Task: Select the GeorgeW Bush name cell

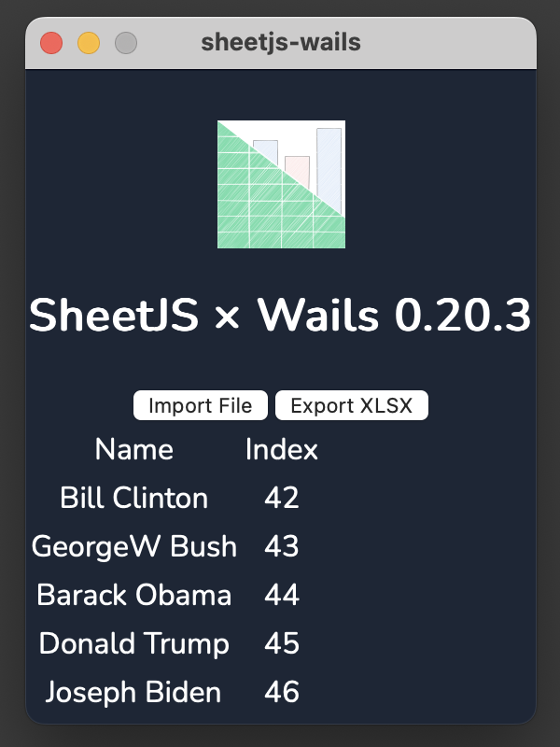Action: click(133, 547)
